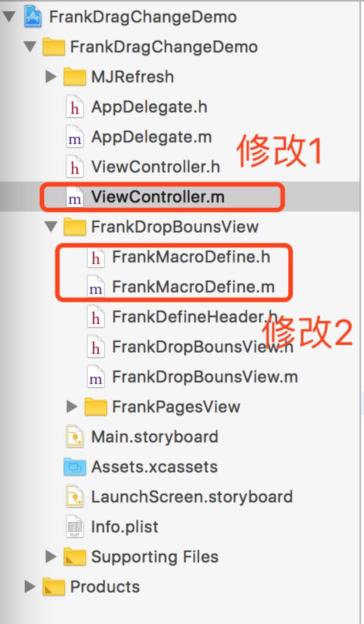Image resolution: width=364 pixels, height=624 pixels.
Task: Open FrankDropBounsView.m file
Action: pos(205,377)
